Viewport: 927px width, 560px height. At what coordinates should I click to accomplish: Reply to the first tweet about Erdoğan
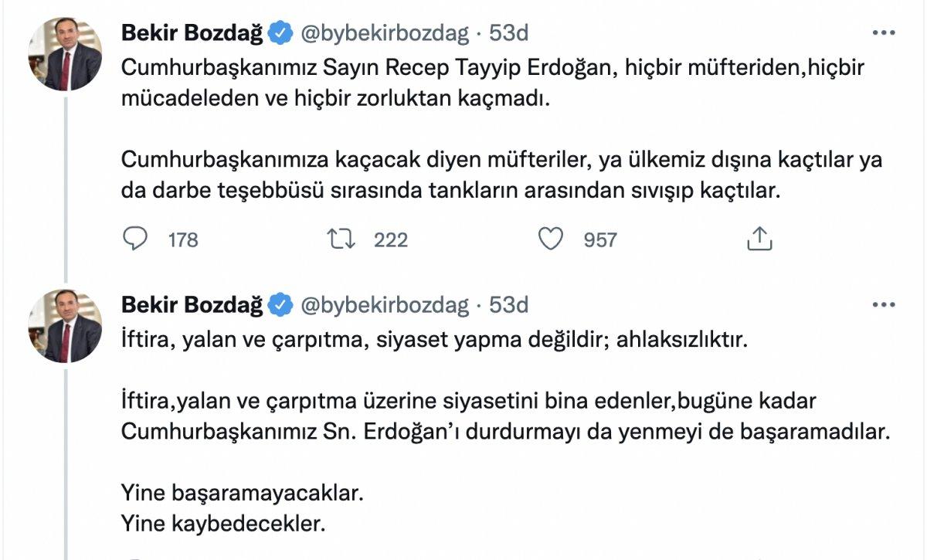pos(136,240)
